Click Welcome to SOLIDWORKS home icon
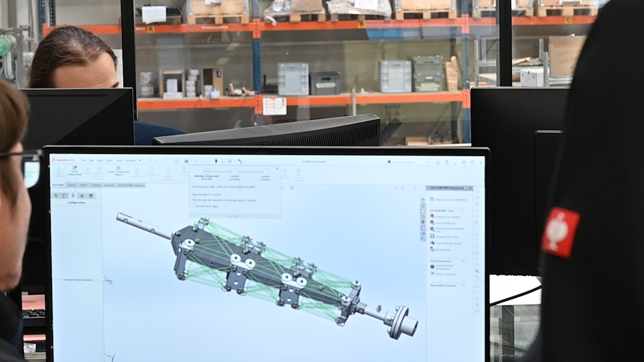The image size is (644, 362). point(431,199)
